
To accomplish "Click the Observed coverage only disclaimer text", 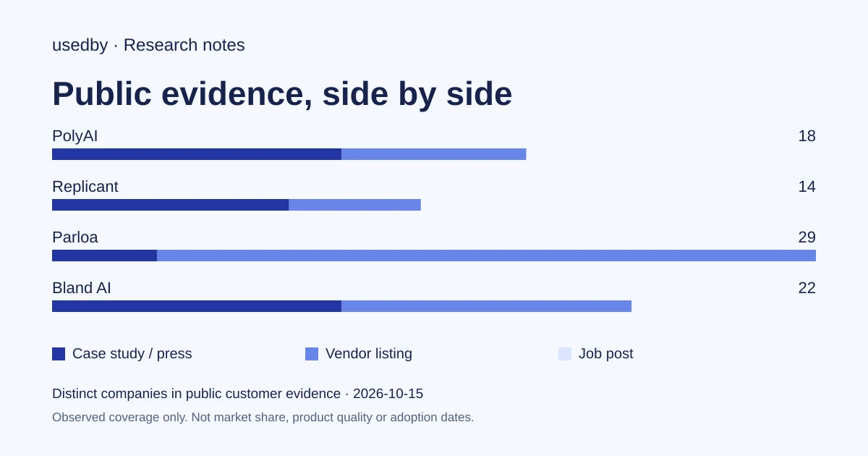I will 263,418.
